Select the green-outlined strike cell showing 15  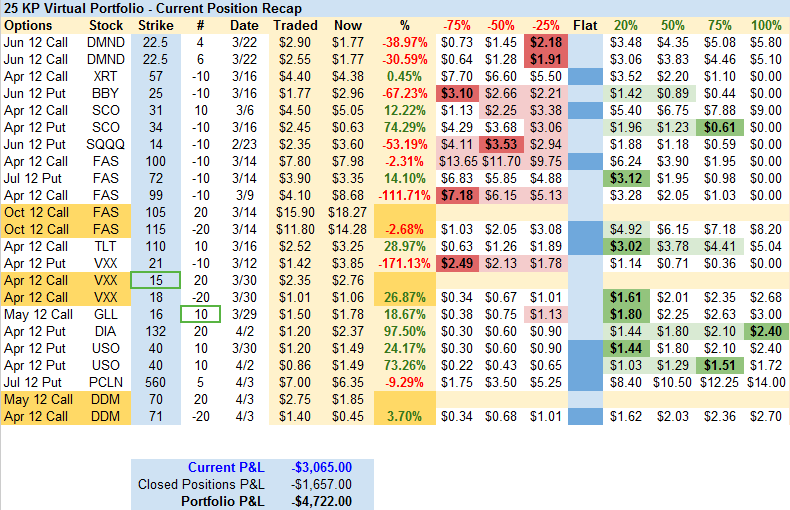[156, 281]
